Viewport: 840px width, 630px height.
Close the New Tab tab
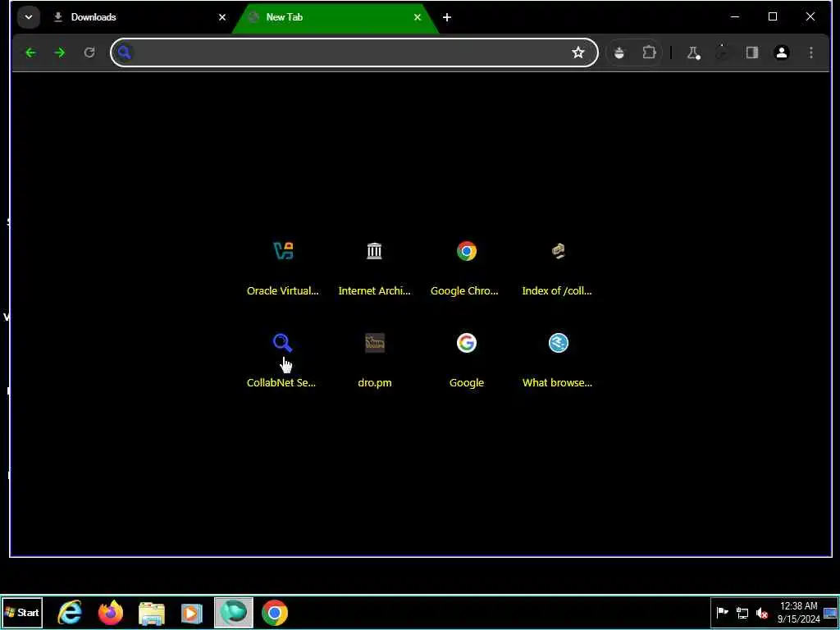tap(418, 17)
